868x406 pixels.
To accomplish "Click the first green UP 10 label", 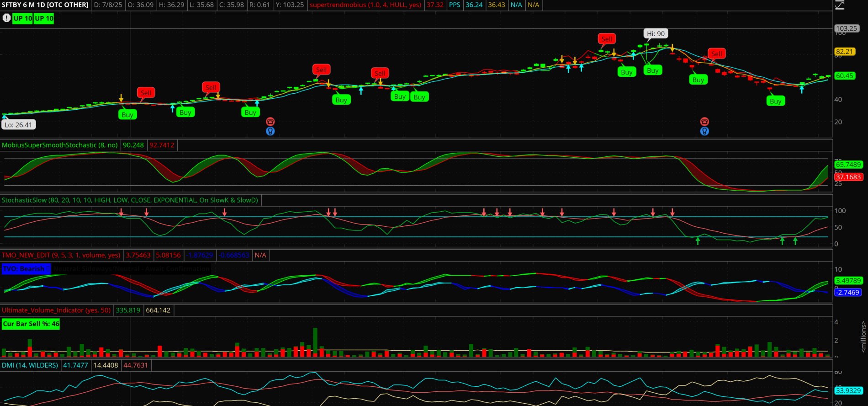I will click(x=23, y=19).
